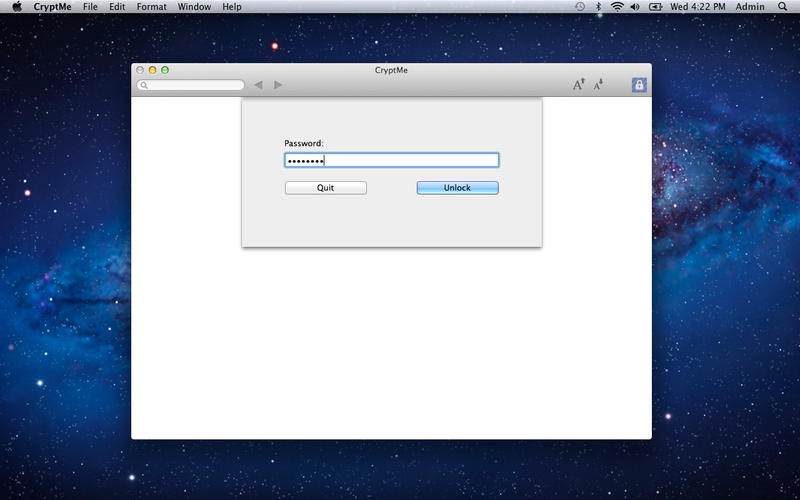Close the CryptMe window with red button
Image resolution: width=800 pixels, height=500 pixels.
pyautogui.click(x=140, y=70)
